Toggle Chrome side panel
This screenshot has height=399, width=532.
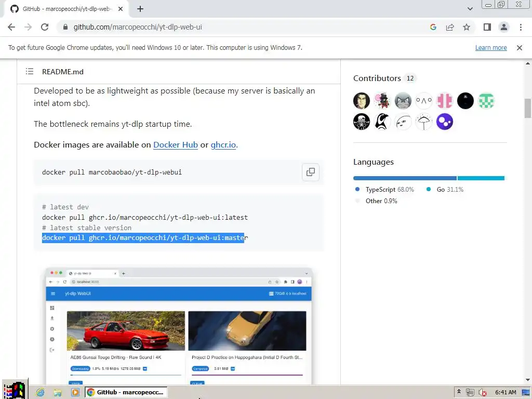click(487, 27)
